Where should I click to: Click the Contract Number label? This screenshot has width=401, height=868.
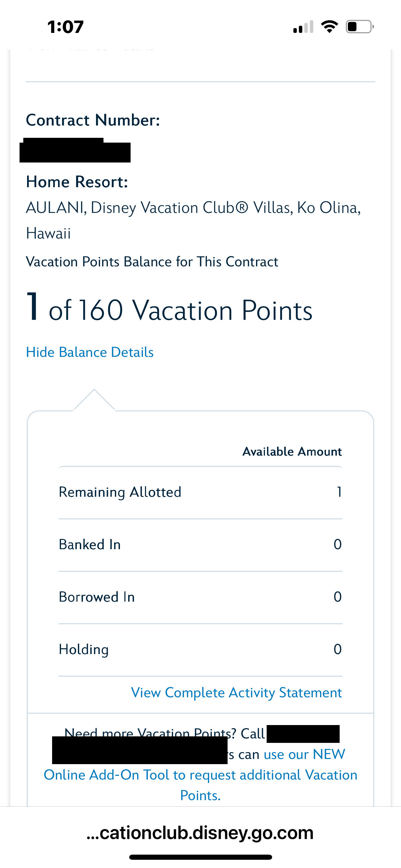(93, 120)
